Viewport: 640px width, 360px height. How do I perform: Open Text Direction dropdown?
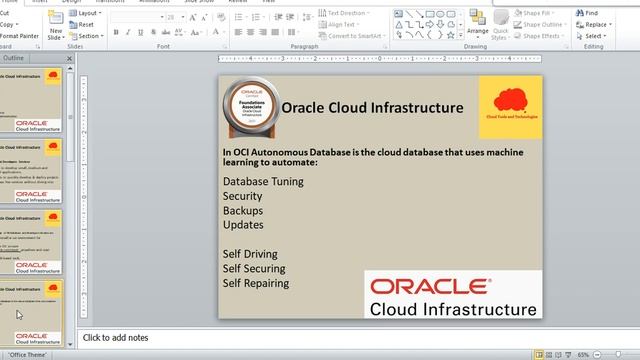(x=344, y=13)
